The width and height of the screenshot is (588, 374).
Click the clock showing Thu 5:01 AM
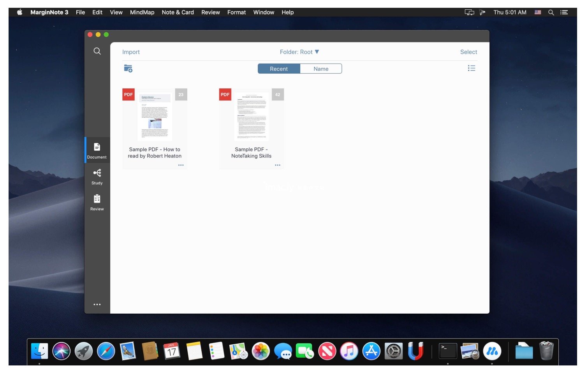[510, 12]
